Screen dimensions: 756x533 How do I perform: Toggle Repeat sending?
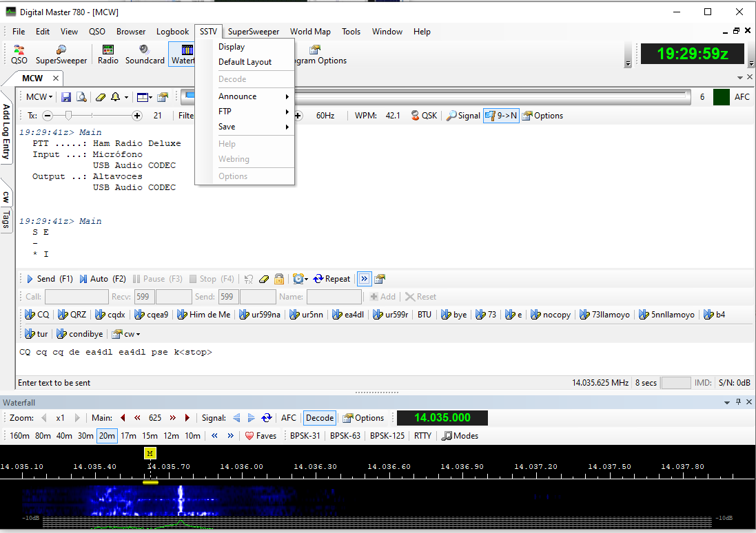pyautogui.click(x=331, y=279)
